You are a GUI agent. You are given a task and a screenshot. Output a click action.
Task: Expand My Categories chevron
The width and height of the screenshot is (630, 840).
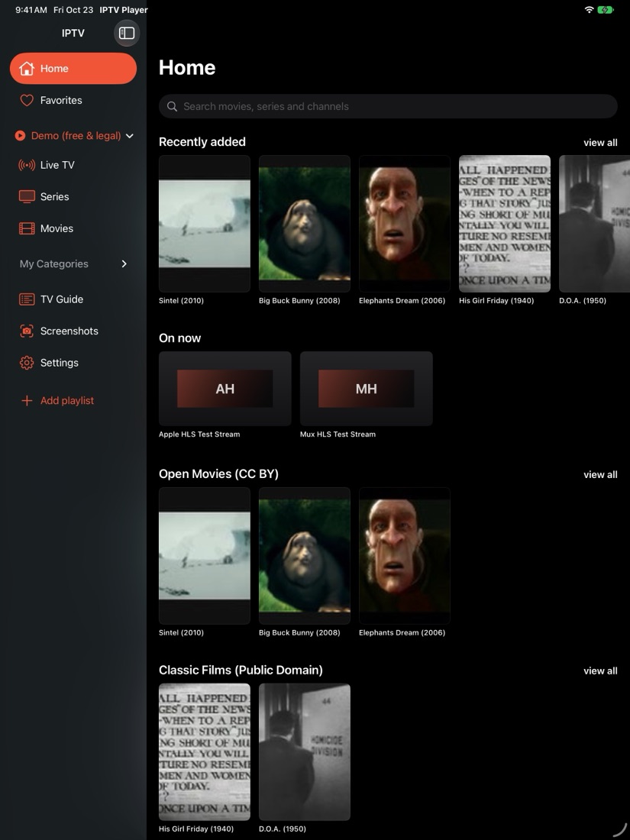[x=124, y=263]
